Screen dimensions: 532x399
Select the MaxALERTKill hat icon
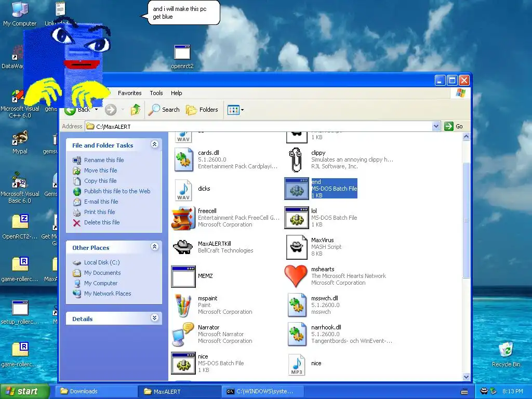[183, 247]
